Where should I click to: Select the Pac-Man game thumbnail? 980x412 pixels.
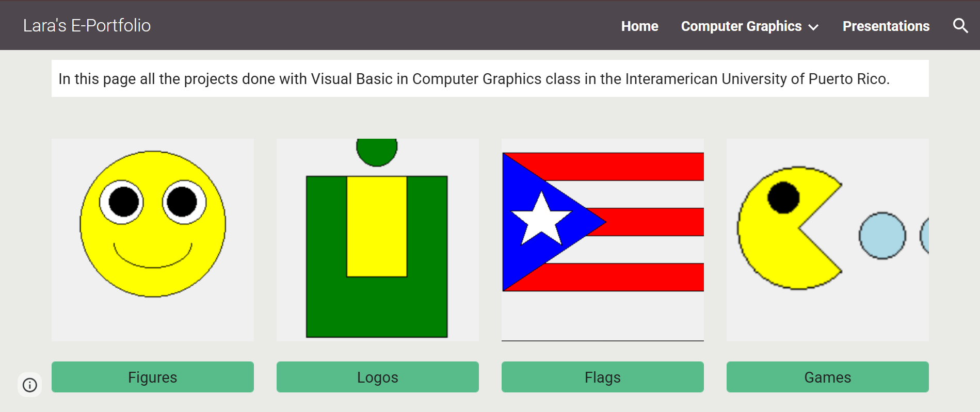(x=828, y=240)
